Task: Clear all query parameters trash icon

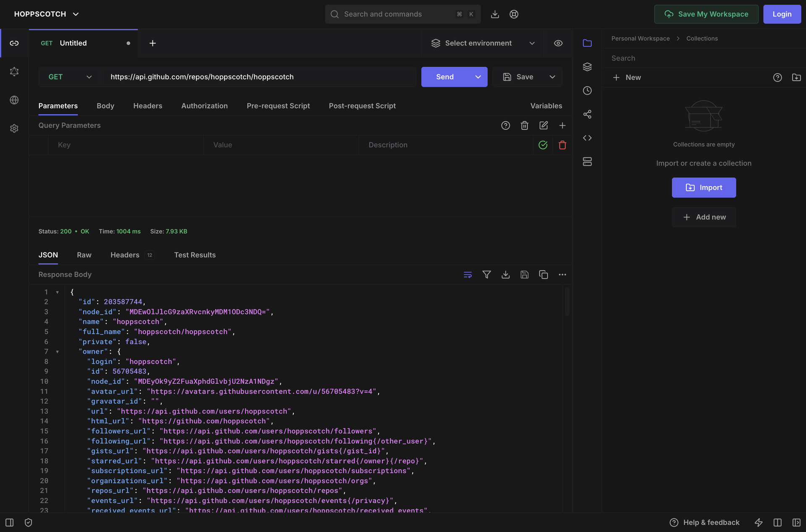Action: (524, 126)
